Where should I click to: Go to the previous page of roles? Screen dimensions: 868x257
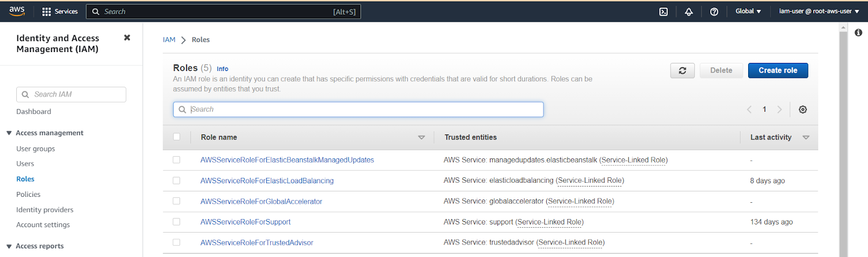click(749, 110)
